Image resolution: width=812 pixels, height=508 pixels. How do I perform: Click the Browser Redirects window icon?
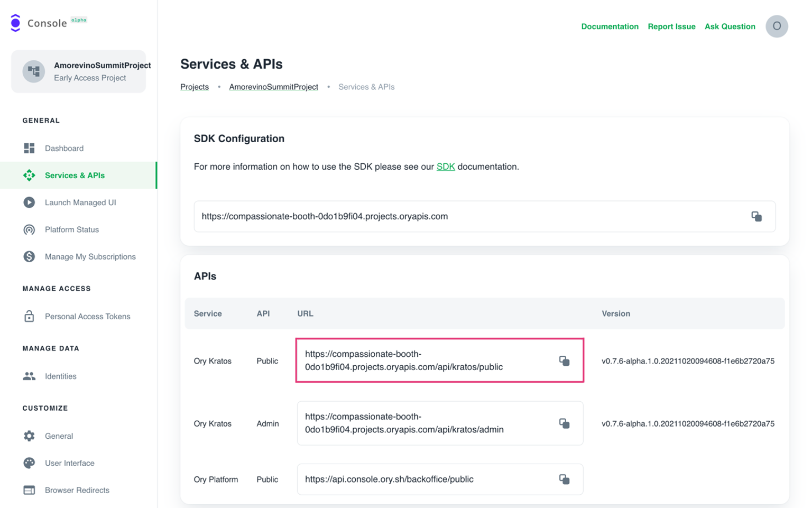(x=29, y=490)
